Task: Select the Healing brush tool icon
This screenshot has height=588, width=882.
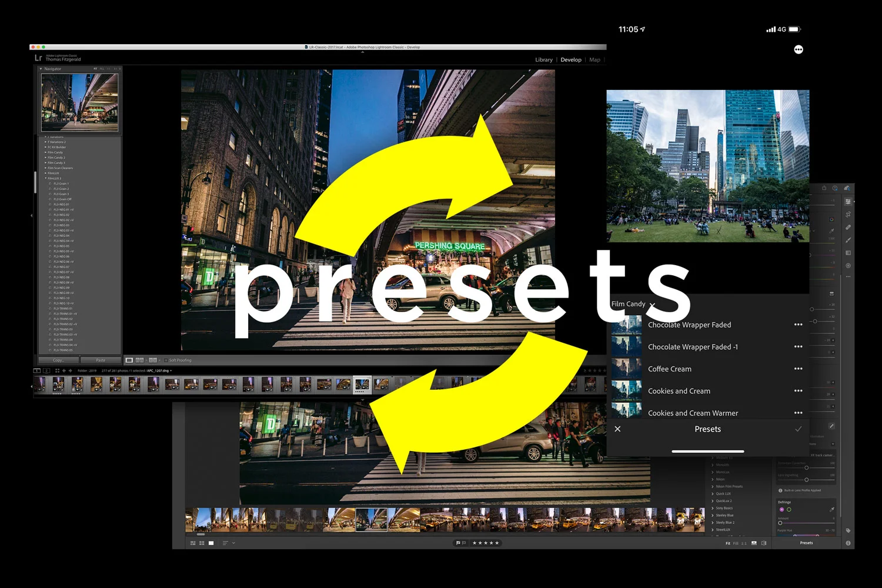Action: point(848,227)
